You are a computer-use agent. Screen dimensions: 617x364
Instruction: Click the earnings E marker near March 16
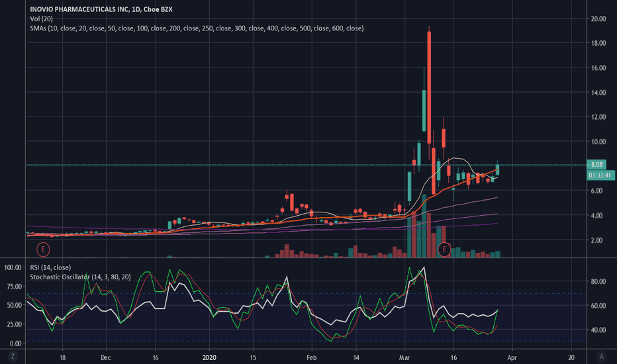(444, 249)
